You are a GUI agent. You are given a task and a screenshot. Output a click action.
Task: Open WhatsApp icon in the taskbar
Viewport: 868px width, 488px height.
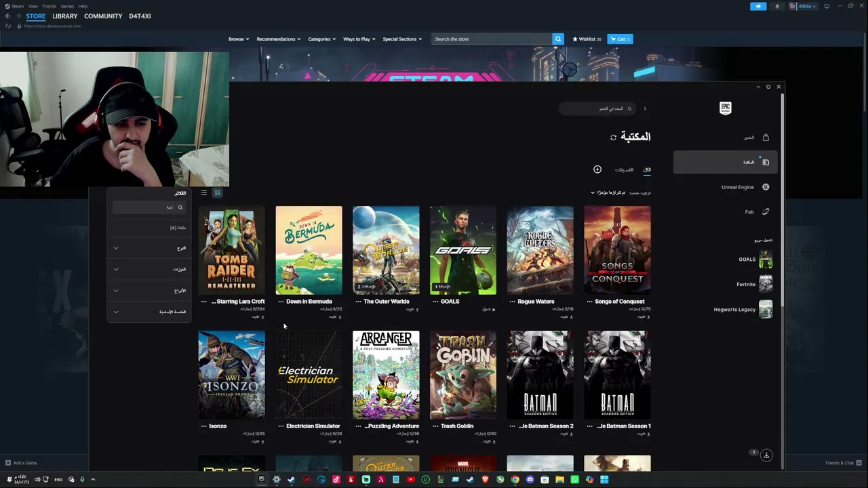574,480
